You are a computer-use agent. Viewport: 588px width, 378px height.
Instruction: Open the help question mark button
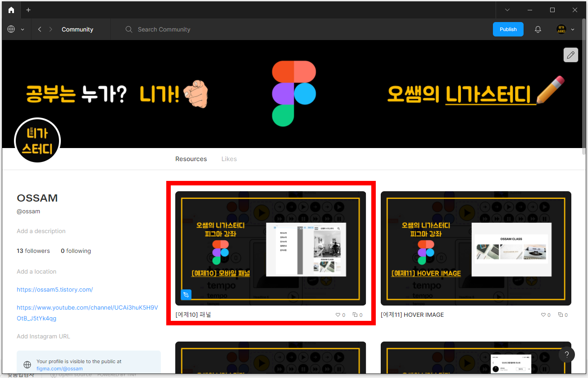click(567, 355)
